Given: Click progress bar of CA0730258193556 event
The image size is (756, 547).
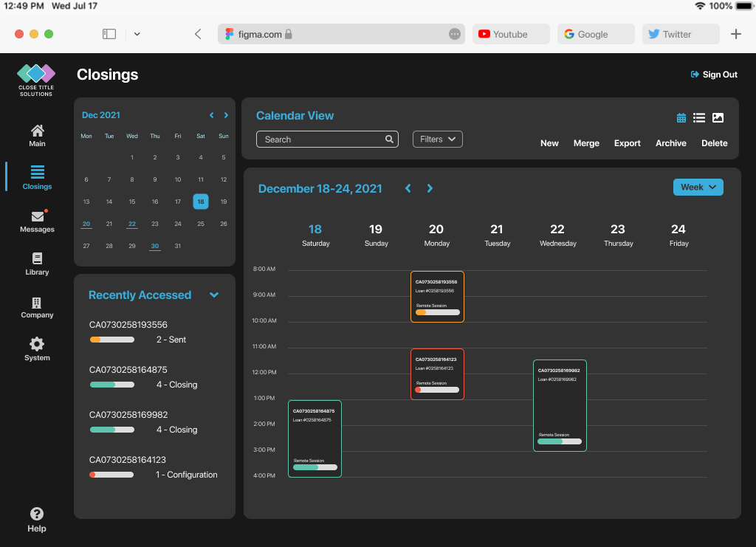Looking at the screenshot, I should [x=437, y=312].
